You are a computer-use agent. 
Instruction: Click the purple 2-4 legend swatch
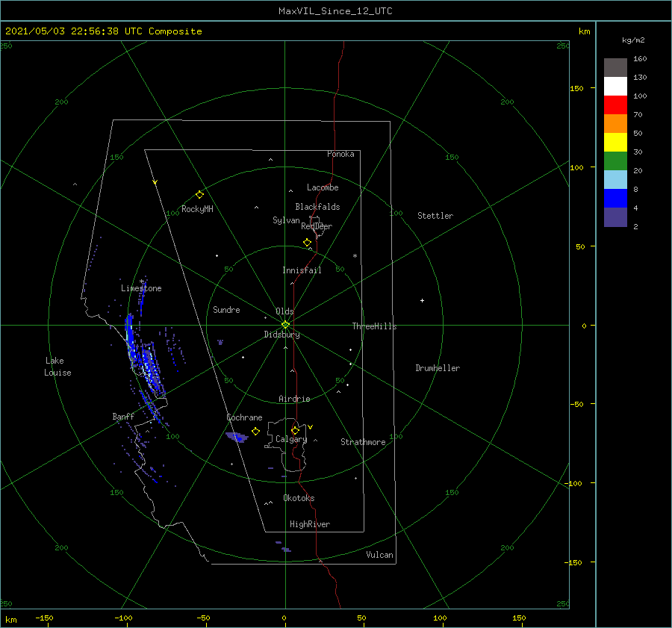(x=615, y=217)
